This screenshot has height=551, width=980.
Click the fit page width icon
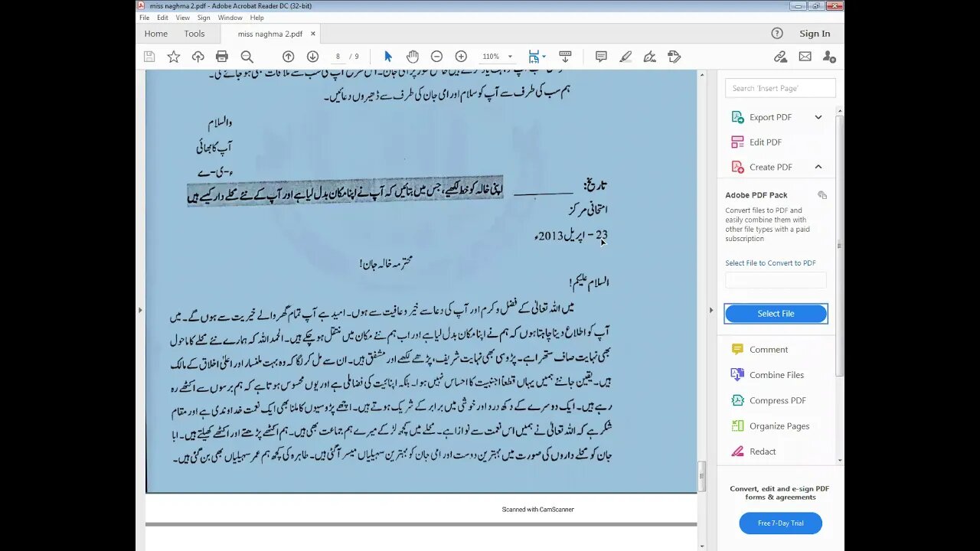534,57
